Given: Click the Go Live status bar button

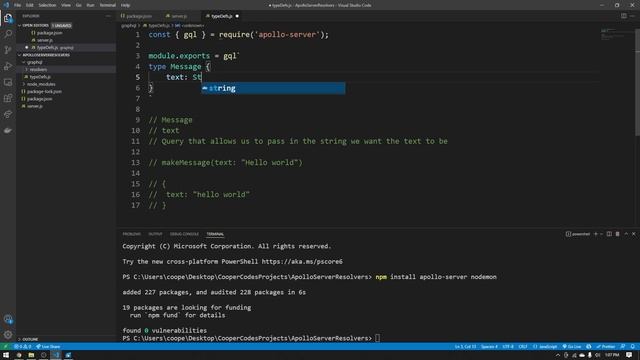Looking at the screenshot, I should [572, 347].
